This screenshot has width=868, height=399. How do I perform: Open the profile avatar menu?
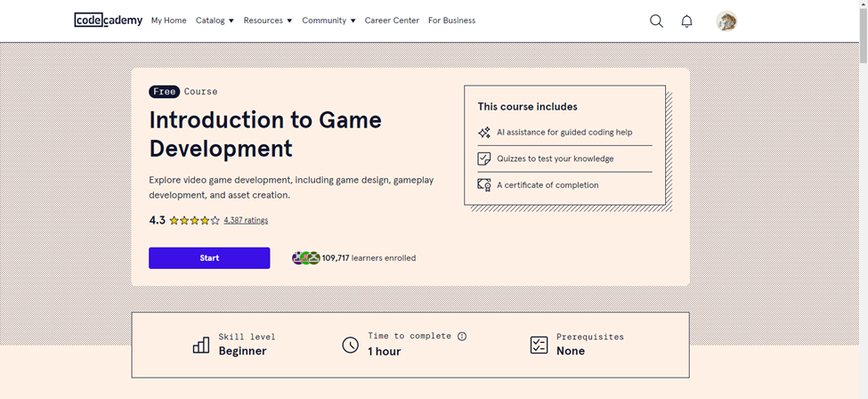(x=726, y=21)
